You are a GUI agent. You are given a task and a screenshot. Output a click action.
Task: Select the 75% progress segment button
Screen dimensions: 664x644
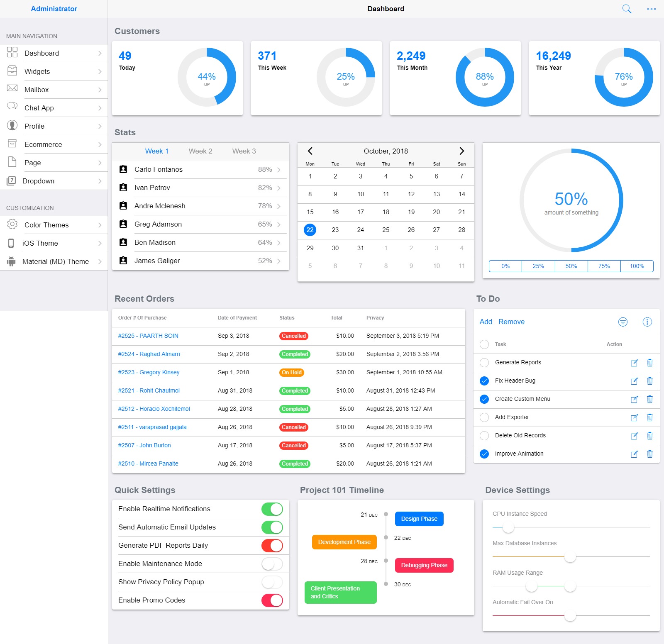[604, 266]
